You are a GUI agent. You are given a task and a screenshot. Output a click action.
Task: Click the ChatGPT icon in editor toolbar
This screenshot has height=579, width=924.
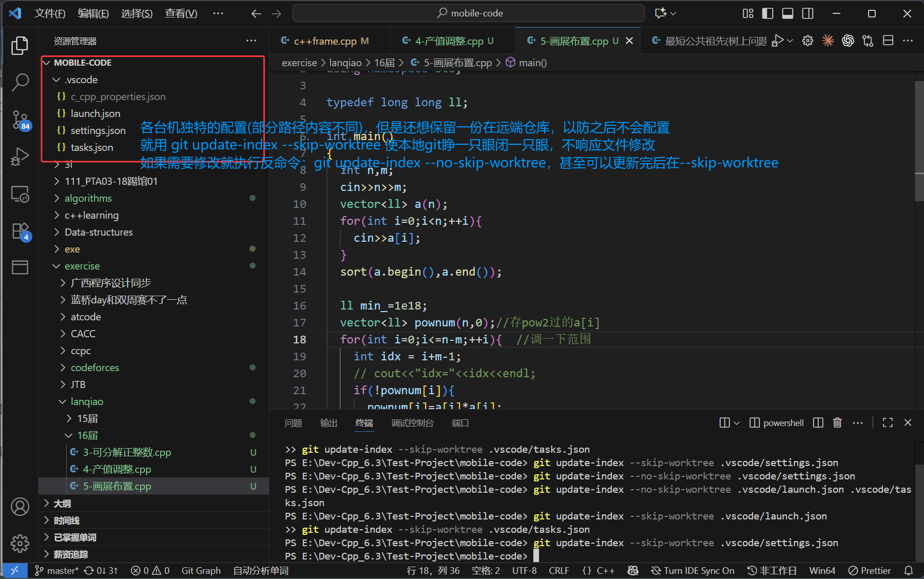tap(848, 41)
